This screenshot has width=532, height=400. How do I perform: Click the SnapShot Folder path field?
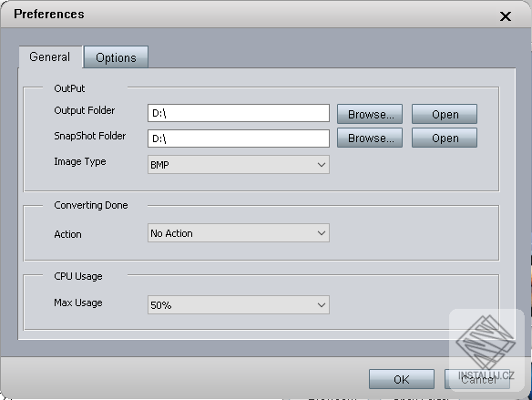[239, 138]
